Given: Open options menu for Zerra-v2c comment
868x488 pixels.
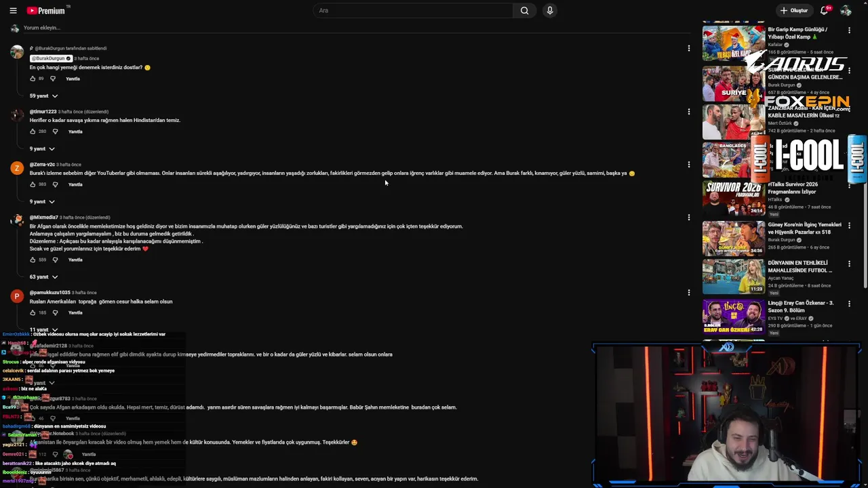Looking at the screenshot, I should [688, 164].
